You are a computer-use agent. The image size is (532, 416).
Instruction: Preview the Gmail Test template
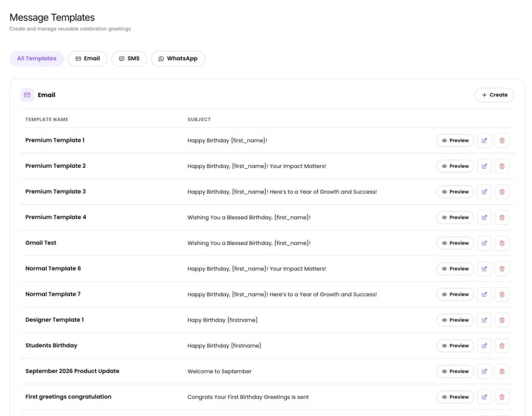pos(455,243)
